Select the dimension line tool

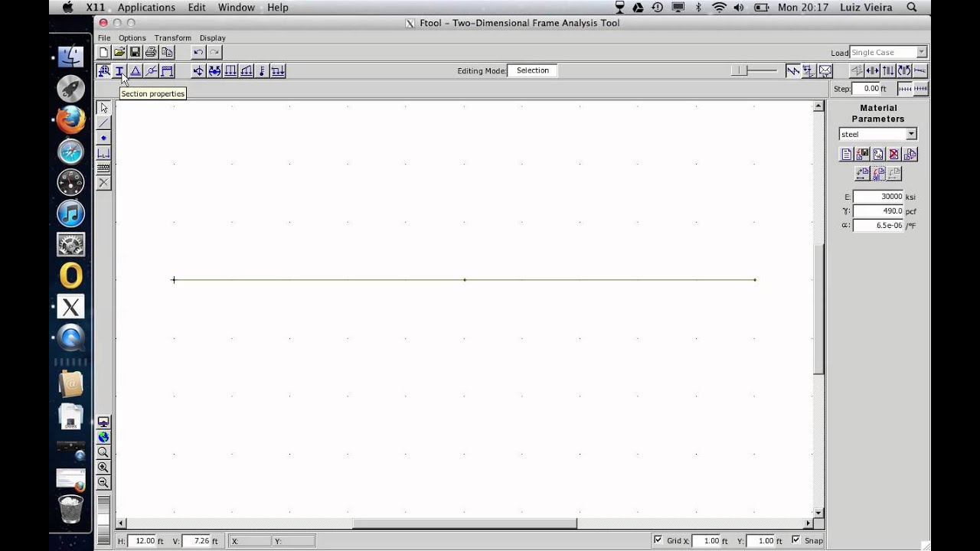103,153
